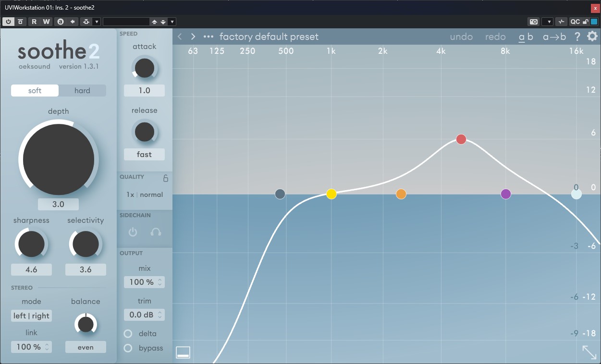Enable Write automation (W) button
This screenshot has height=364, width=601.
tap(46, 22)
